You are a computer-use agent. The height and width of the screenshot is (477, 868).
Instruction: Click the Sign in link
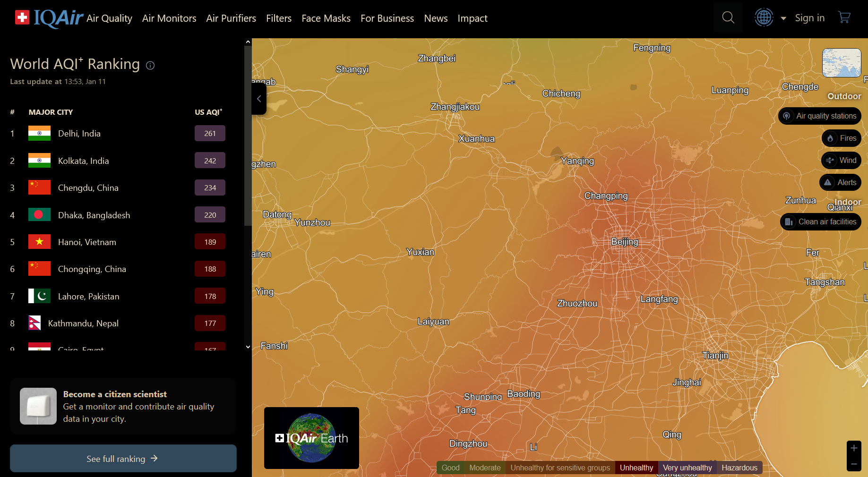[x=809, y=18]
